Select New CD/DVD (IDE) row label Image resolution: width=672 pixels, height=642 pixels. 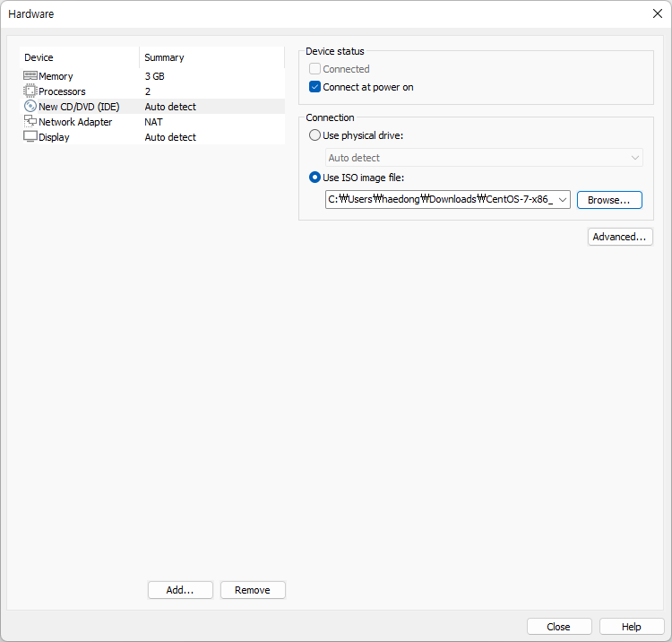[79, 107]
